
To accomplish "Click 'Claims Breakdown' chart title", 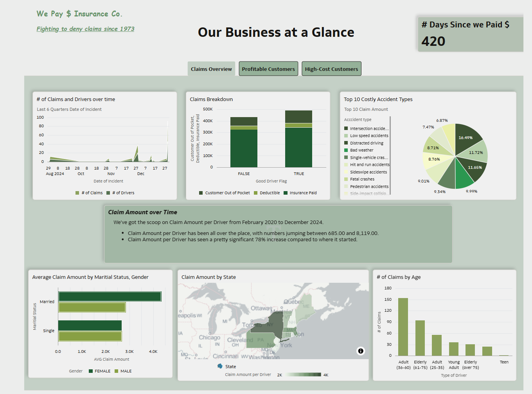I will pos(211,99).
